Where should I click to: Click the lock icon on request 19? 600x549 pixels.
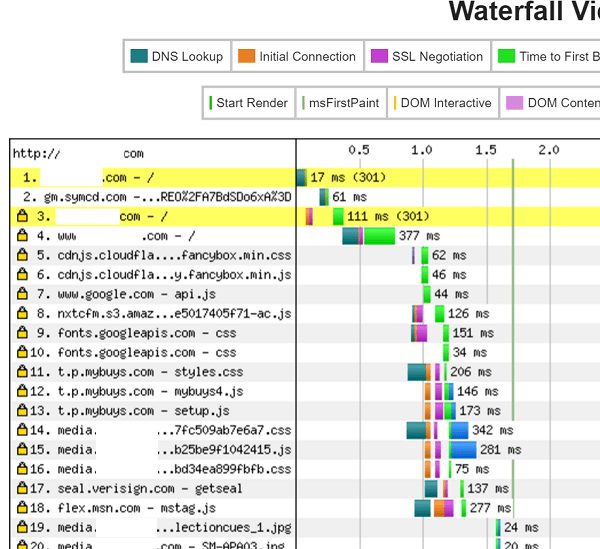[23, 527]
